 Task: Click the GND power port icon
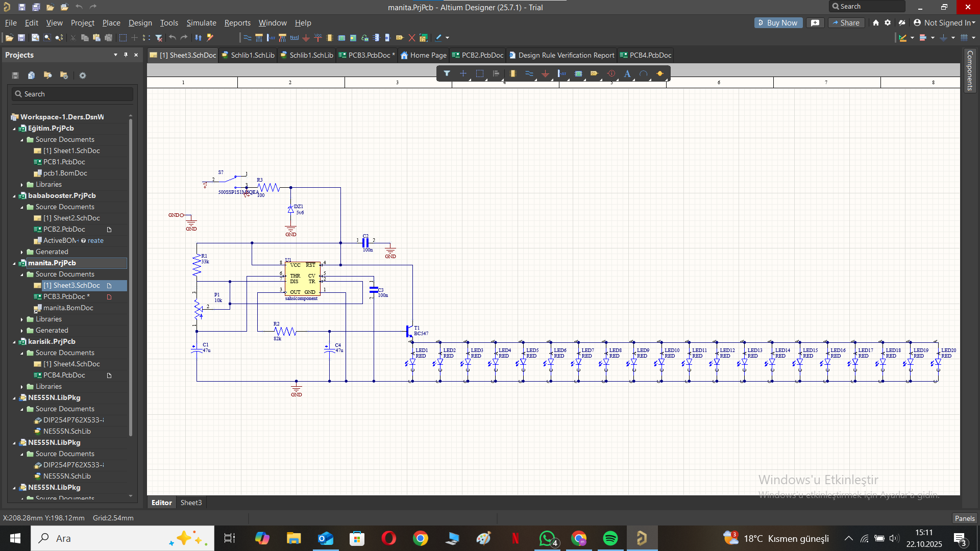click(x=545, y=73)
